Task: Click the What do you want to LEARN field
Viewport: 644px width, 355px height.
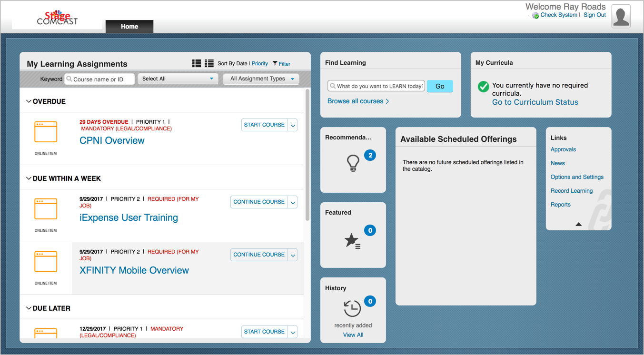Action: pyautogui.click(x=376, y=86)
